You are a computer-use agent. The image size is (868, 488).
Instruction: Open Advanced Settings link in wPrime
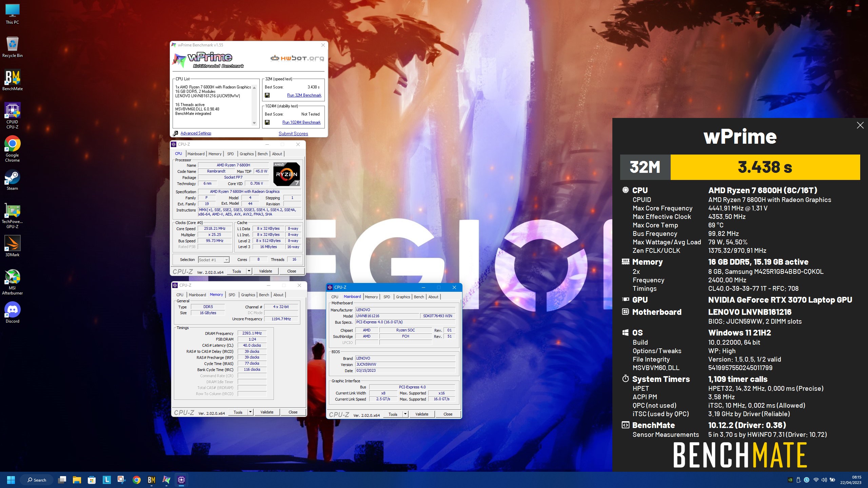196,134
